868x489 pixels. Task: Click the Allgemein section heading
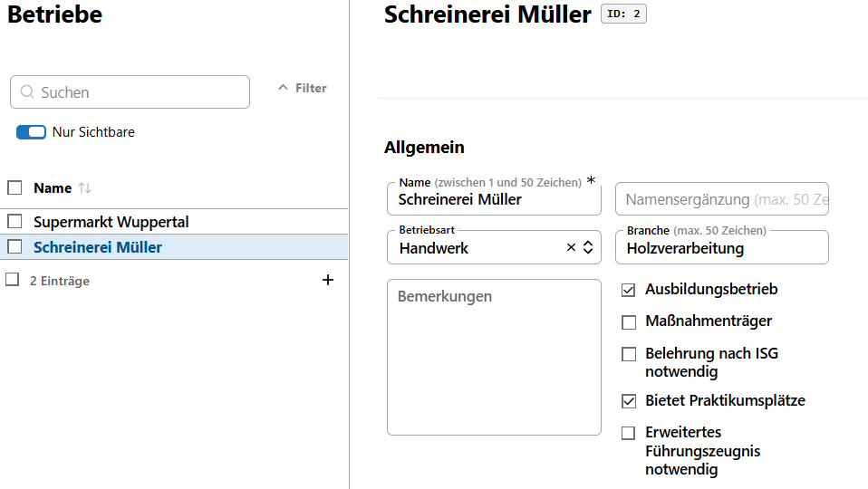(424, 147)
